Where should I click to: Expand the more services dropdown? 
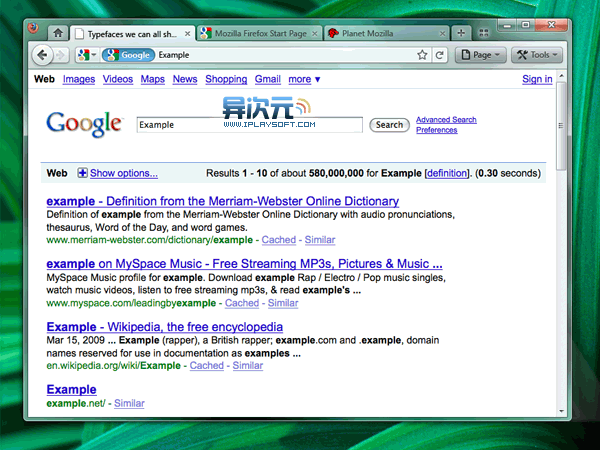click(304, 79)
